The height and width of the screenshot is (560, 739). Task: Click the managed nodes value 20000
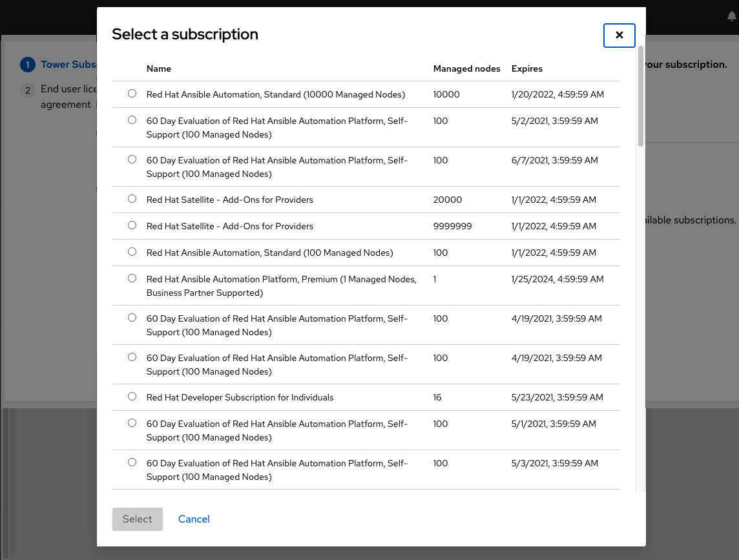[x=448, y=200]
